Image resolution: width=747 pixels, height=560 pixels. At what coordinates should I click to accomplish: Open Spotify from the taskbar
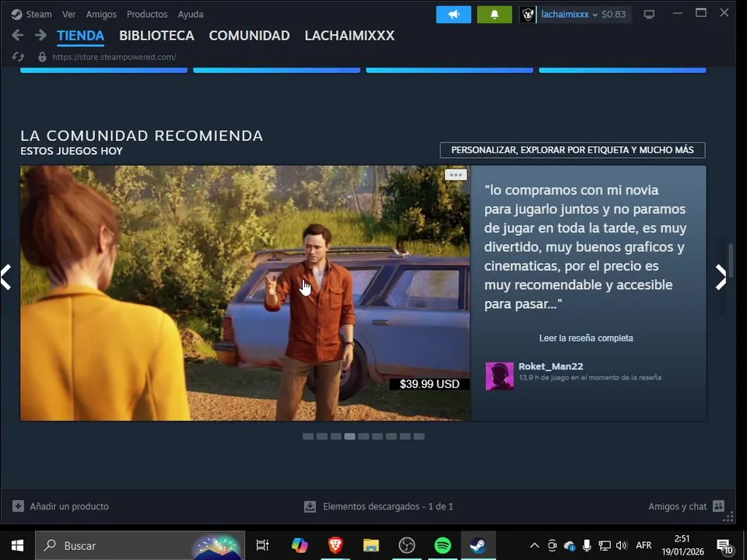443,545
